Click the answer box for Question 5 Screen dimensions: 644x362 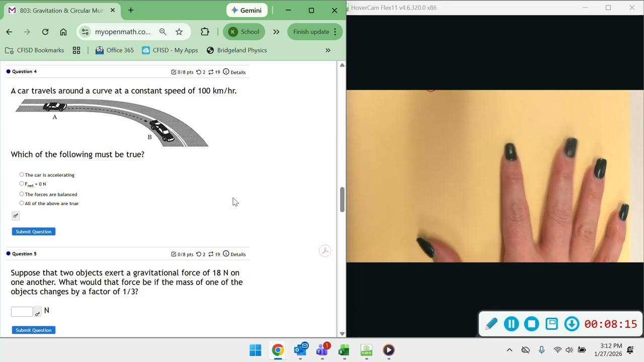pos(22,312)
